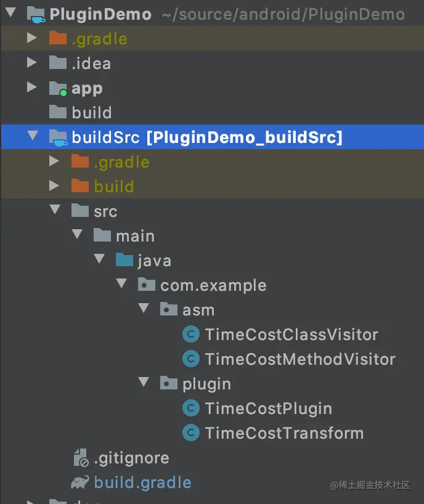Collapse the buildSrc node
The width and height of the screenshot is (424, 504).
coord(33,137)
